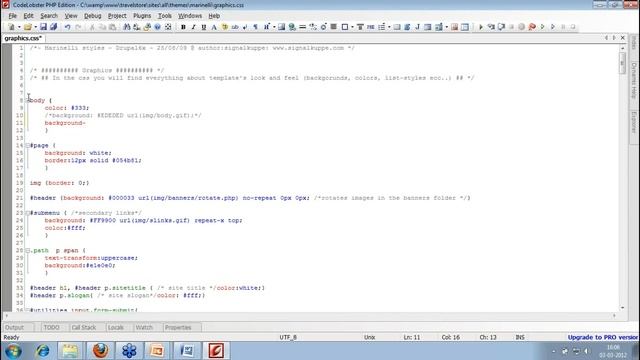This screenshot has height=360, width=640.
Task: Collapse the #page rule fold marker
Action: coord(28,145)
